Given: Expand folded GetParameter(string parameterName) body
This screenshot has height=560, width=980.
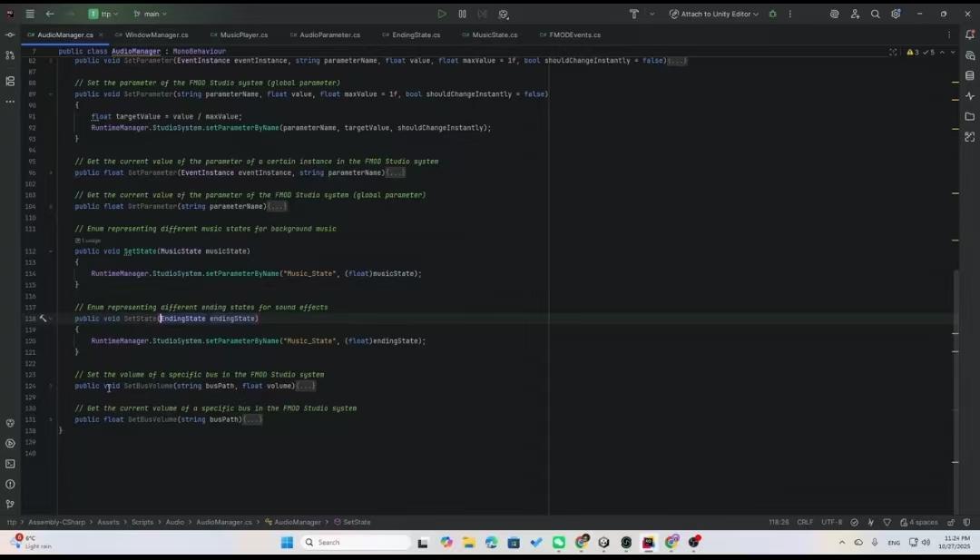Looking at the screenshot, I should [277, 207].
